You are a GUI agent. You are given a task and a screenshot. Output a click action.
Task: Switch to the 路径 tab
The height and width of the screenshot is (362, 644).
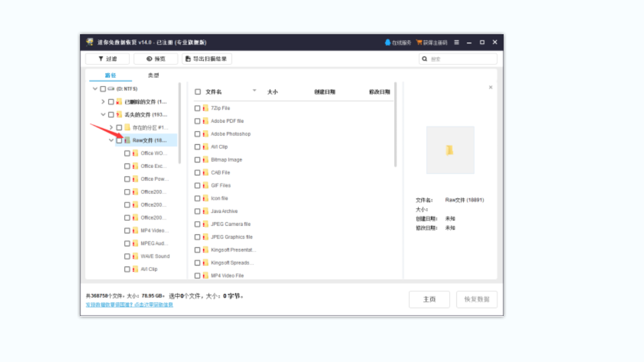(x=110, y=74)
